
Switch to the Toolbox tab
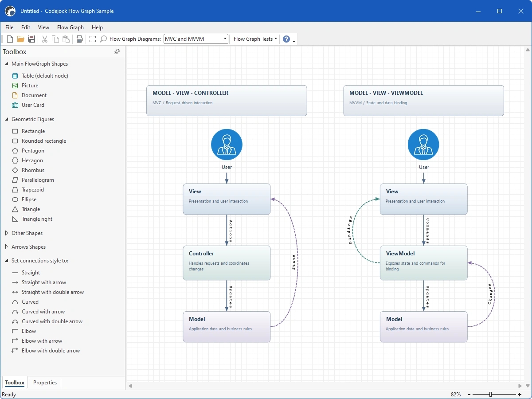(15, 383)
